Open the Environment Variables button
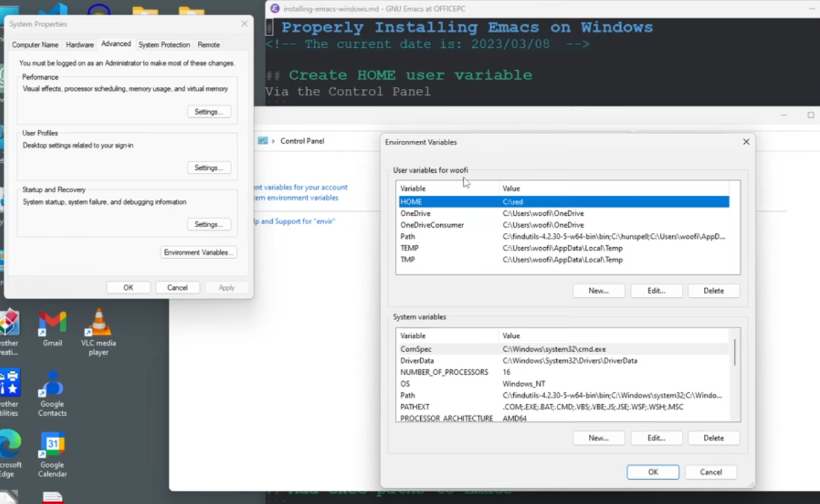Image resolution: width=820 pixels, height=504 pixels. (x=199, y=252)
